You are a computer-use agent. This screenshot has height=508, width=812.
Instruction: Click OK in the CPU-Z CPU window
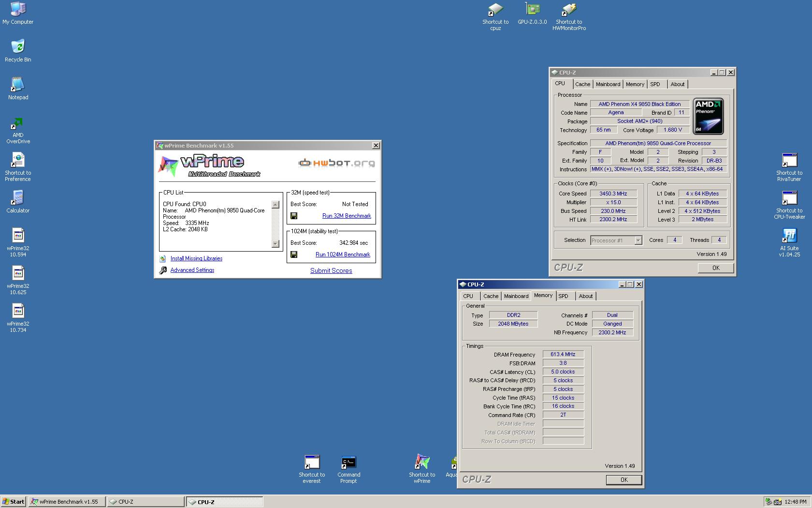coord(716,268)
